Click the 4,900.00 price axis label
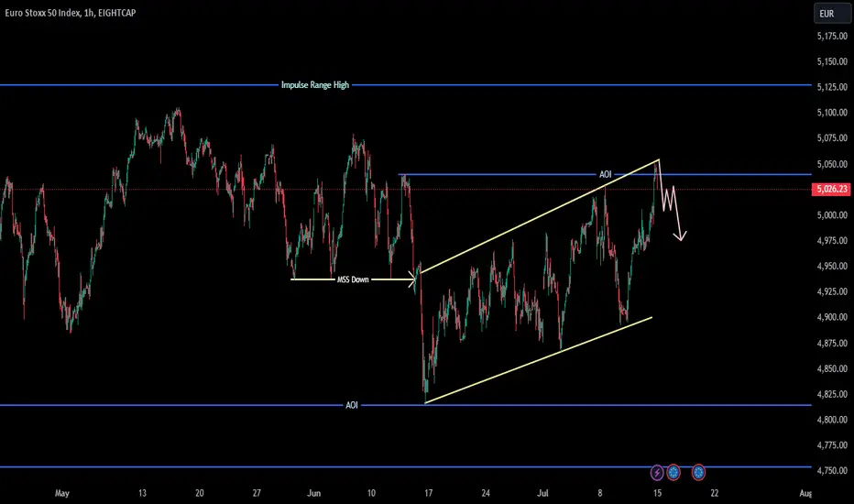854x504 pixels. click(x=832, y=317)
